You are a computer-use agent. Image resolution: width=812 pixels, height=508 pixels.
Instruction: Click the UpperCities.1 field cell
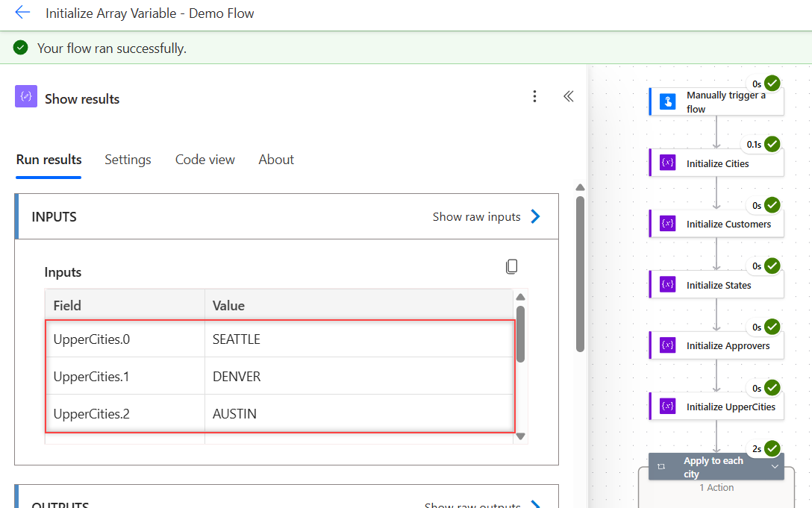coord(125,376)
